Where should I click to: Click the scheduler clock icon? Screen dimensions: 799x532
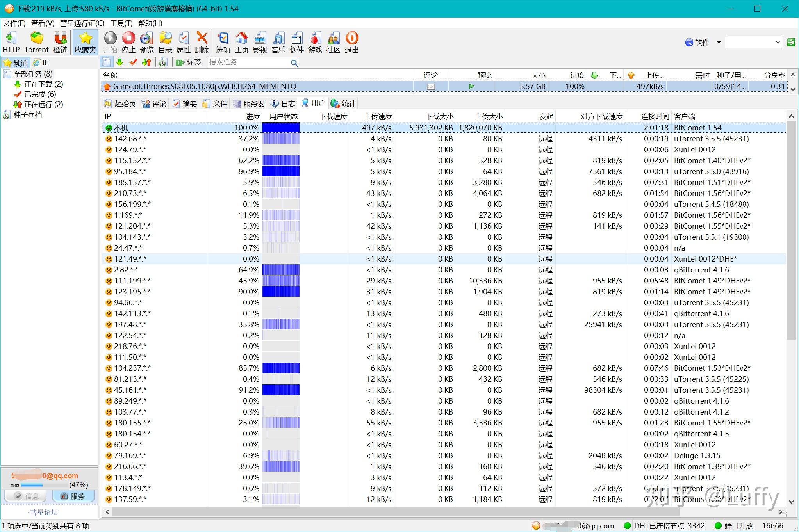coord(163,62)
